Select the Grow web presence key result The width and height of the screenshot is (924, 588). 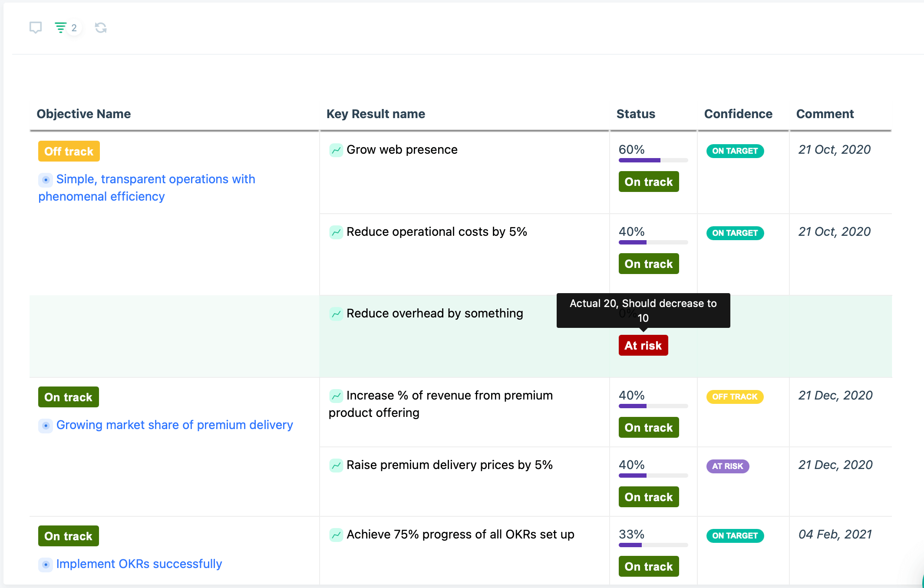(402, 150)
